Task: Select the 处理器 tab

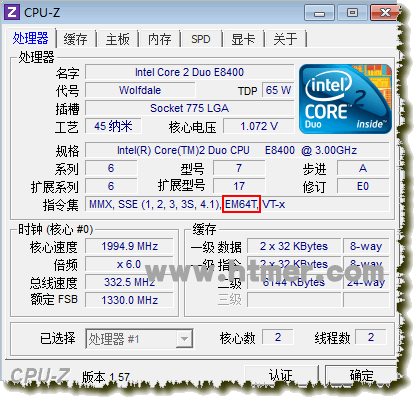Action: pyautogui.click(x=31, y=38)
